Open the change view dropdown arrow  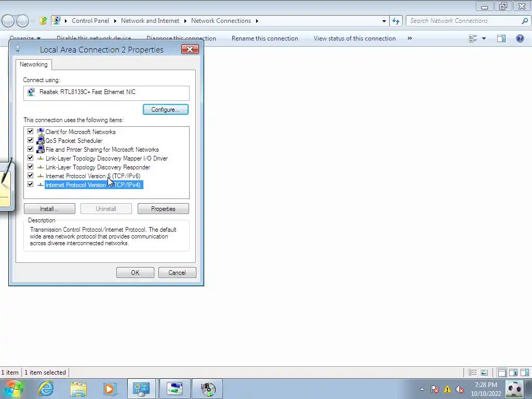click(484, 38)
